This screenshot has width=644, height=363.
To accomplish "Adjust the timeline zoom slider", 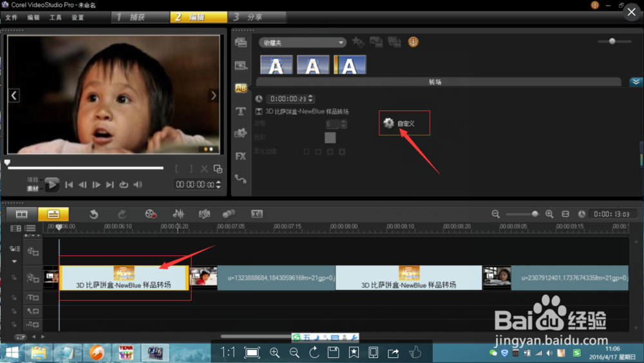I will pos(535,214).
